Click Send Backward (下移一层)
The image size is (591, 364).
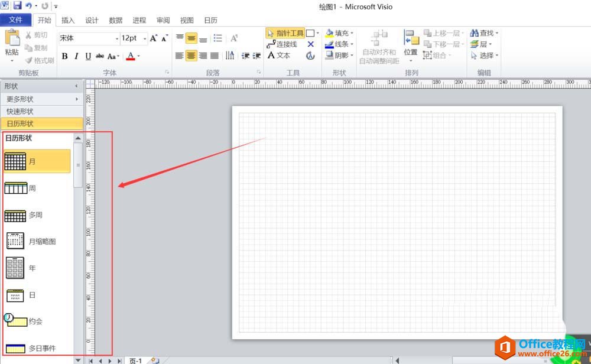(444, 44)
